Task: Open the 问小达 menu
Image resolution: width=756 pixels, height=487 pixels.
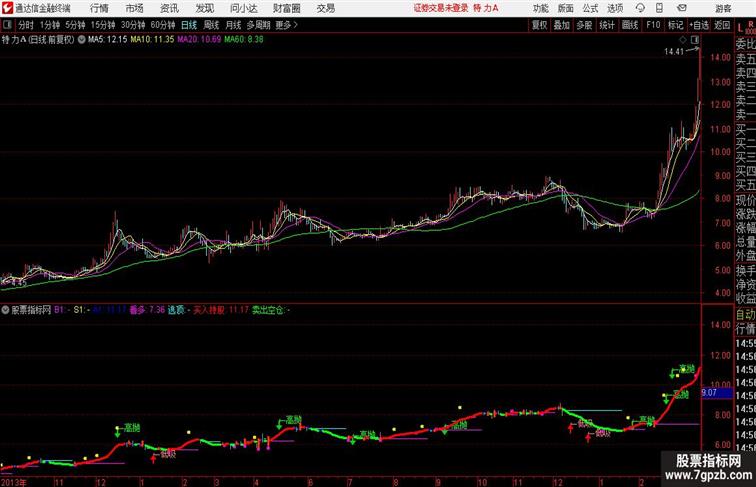Action: tap(243, 8)
